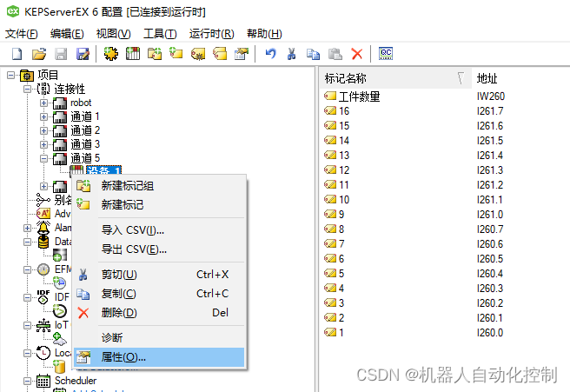This screenshot has width=570, height=392.
Task: Expand the Alarms & Events node
Action: (27, 228)
